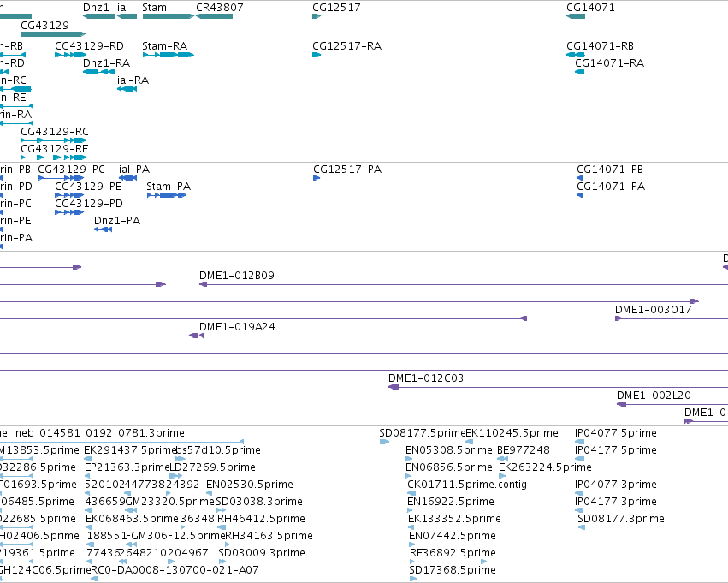Select the CG14071-RB transcript

576,55
